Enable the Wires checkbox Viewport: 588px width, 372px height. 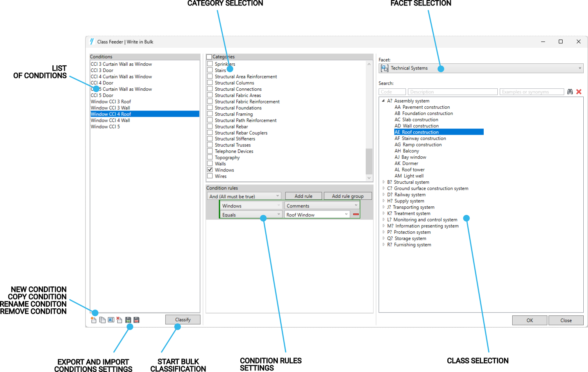210,176
